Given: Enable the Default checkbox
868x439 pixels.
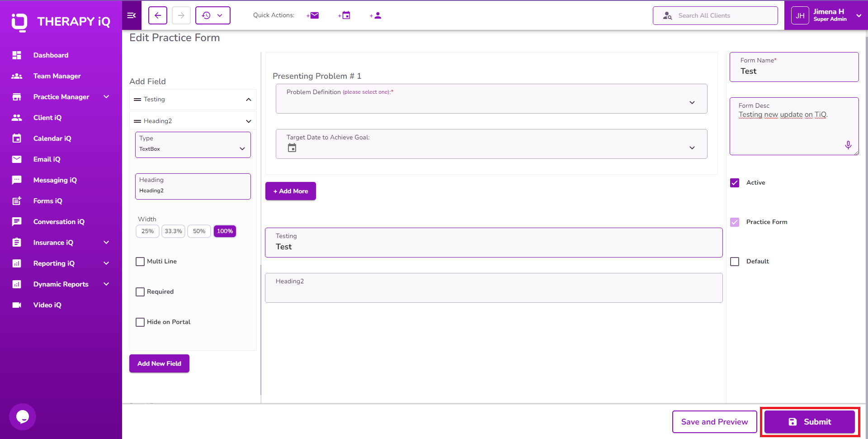Looking at the screenshot, I should pyautogui.click(x=735, y=261).
